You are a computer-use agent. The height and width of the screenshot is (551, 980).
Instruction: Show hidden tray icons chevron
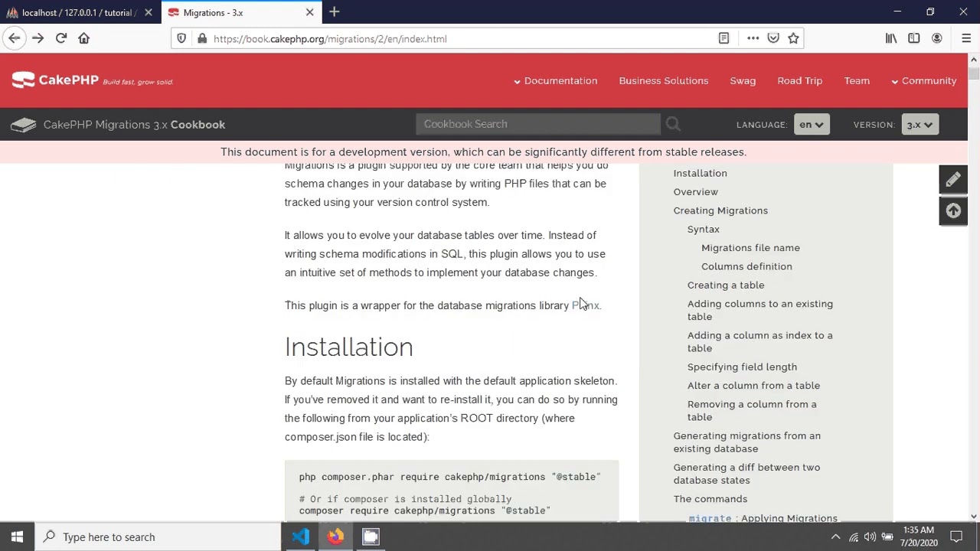pyautogui.click(x=837, y=536)
